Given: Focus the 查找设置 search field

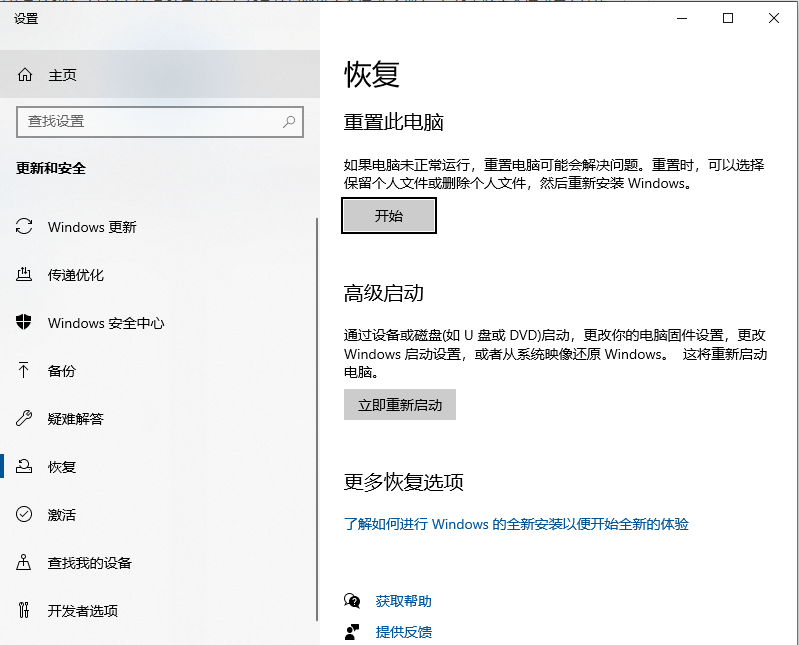Looking at the screenshot, I should coord(150,122).
